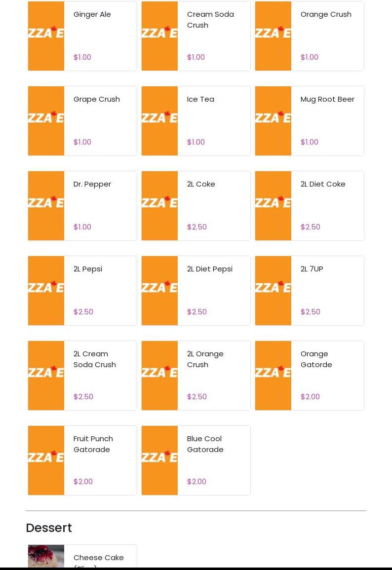Choose Fruit Punch Gatorade

(82, 460)
